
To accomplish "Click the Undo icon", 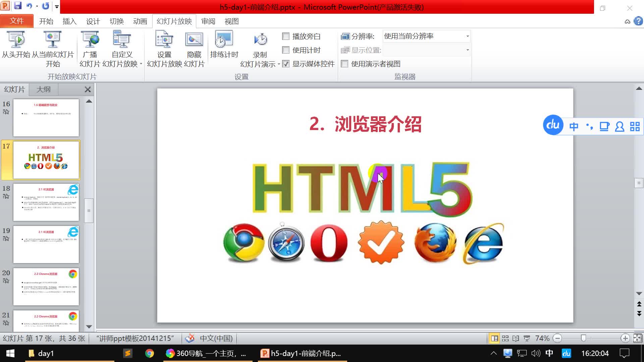I will 29,6.
